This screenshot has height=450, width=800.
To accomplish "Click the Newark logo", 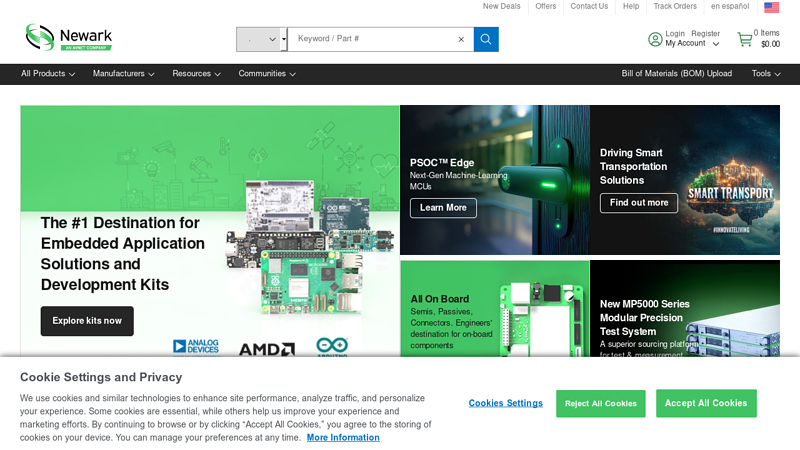I will coord(68,38).
